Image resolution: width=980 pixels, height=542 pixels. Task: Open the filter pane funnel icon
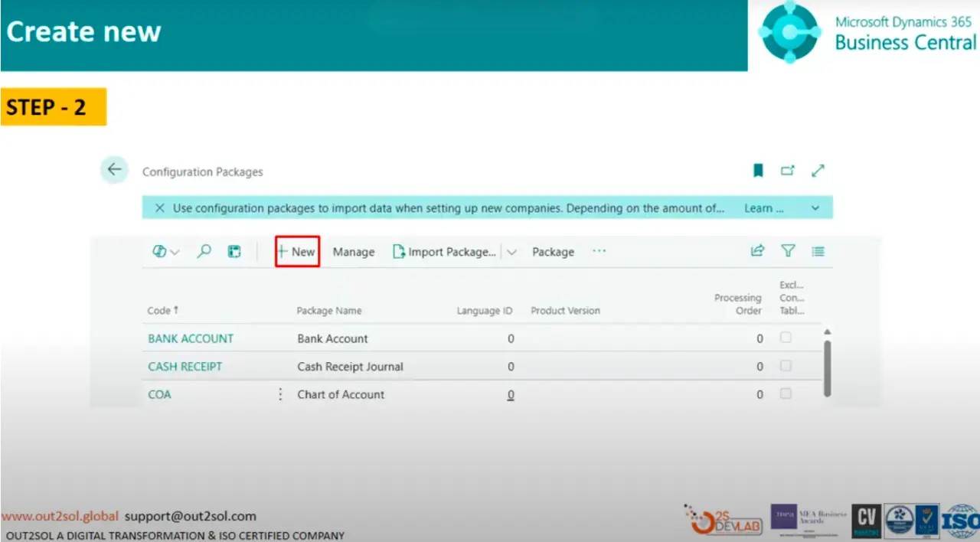pos(788,251)
